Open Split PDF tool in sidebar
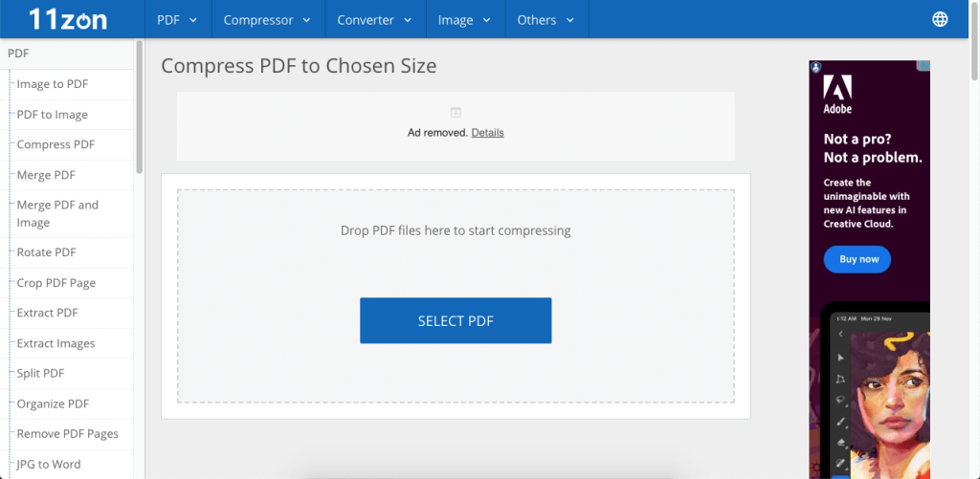 pyautogui.click(x=39, y=374)
